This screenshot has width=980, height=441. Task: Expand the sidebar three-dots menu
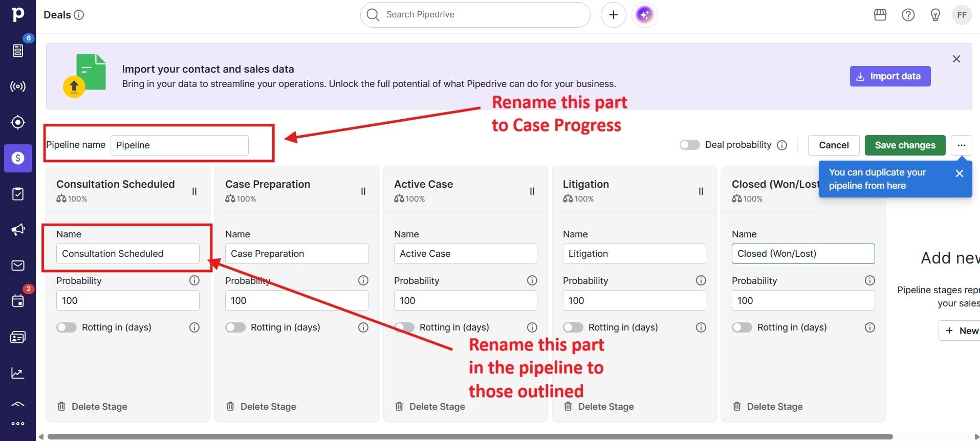(18, 423)
